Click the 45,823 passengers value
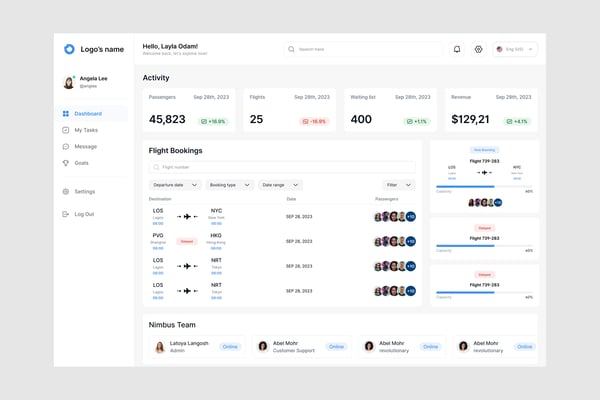The width and height of the screenshot is (600, 400). [x=167, y=119]
